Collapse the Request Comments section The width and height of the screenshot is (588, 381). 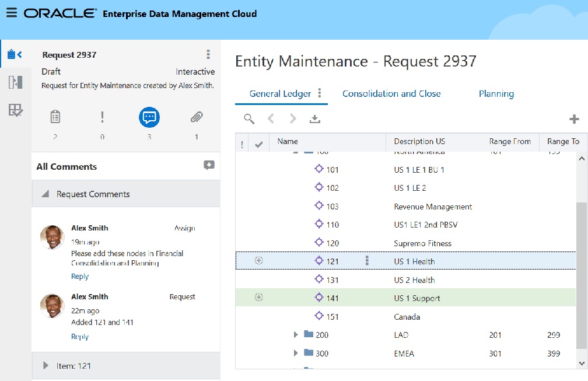point(45,194)
